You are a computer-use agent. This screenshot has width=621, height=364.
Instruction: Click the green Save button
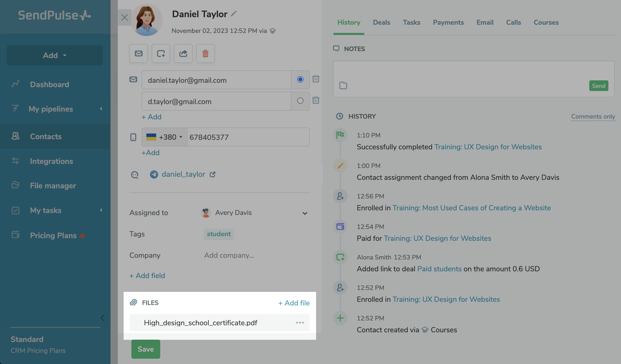click(145, 349)
